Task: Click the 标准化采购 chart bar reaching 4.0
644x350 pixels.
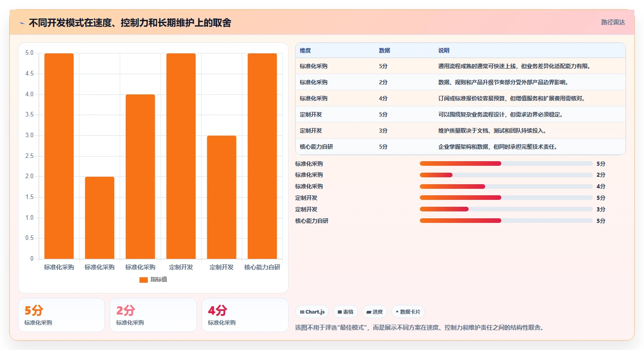Action: point(140,177)
